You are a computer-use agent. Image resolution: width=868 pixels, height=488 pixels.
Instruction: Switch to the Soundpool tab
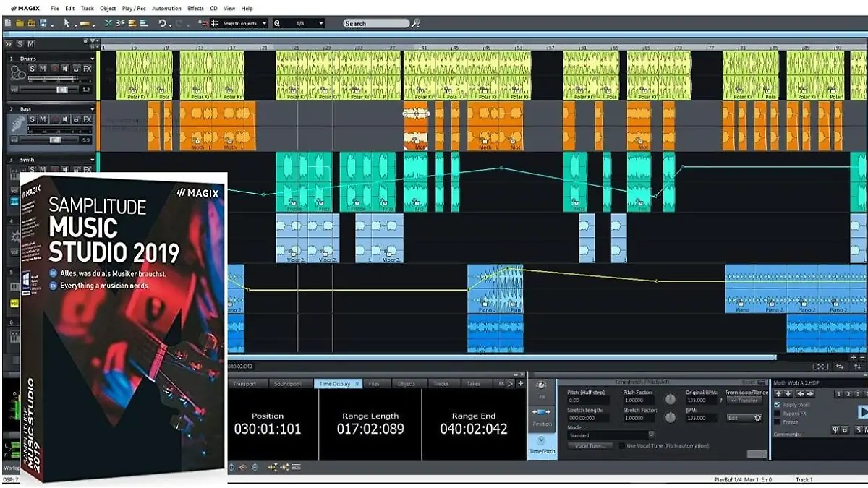pyautogui.click(x=287, y=384)
